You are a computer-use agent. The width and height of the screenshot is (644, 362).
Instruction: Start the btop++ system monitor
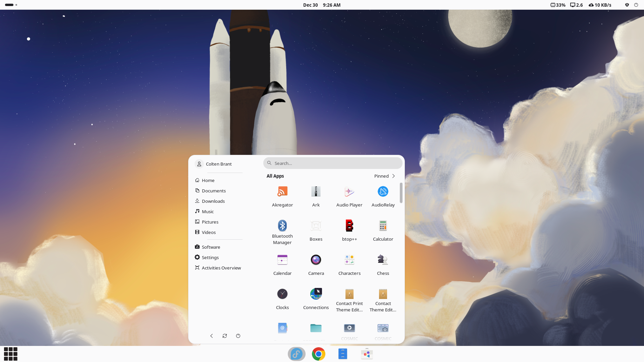[349, 230]
